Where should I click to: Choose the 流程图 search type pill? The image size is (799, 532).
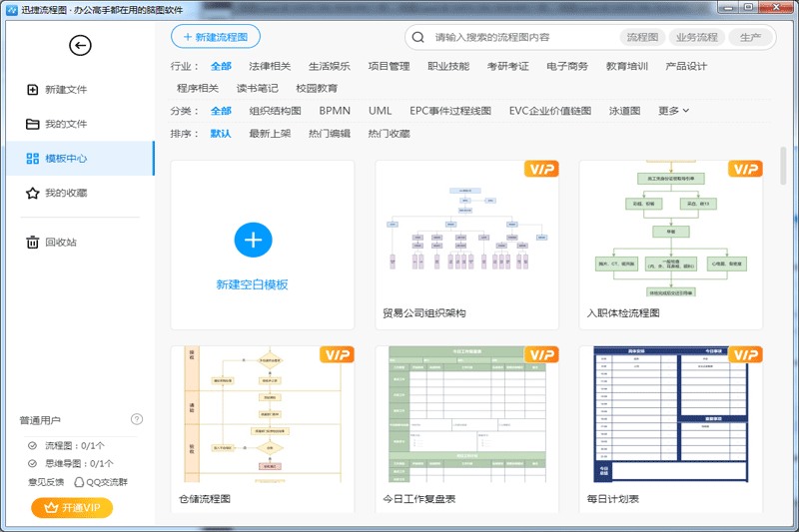(x=642, y=38)
